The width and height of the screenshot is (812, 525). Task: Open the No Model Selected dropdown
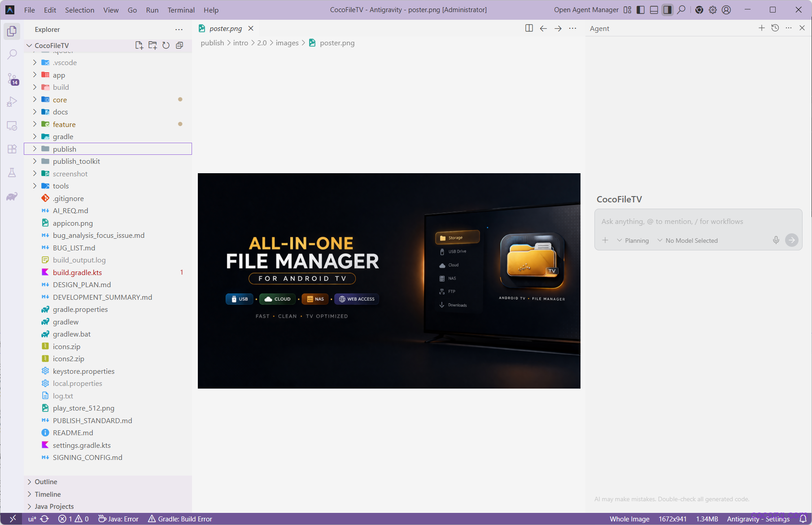click(x=687, y=241)
